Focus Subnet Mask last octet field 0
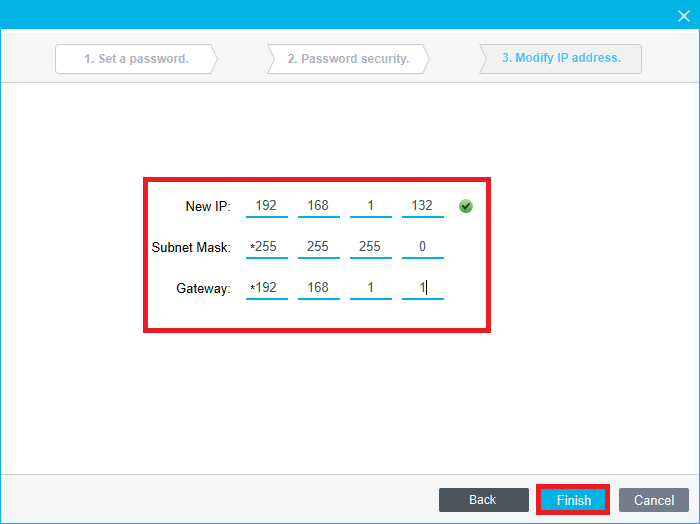 pyautogui.click(x=423, y=247)
